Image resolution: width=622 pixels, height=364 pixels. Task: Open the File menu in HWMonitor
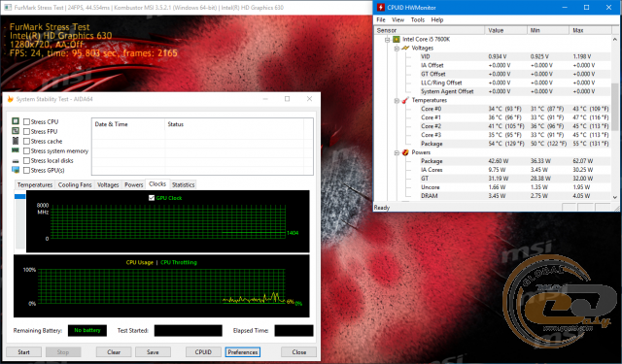381,19
